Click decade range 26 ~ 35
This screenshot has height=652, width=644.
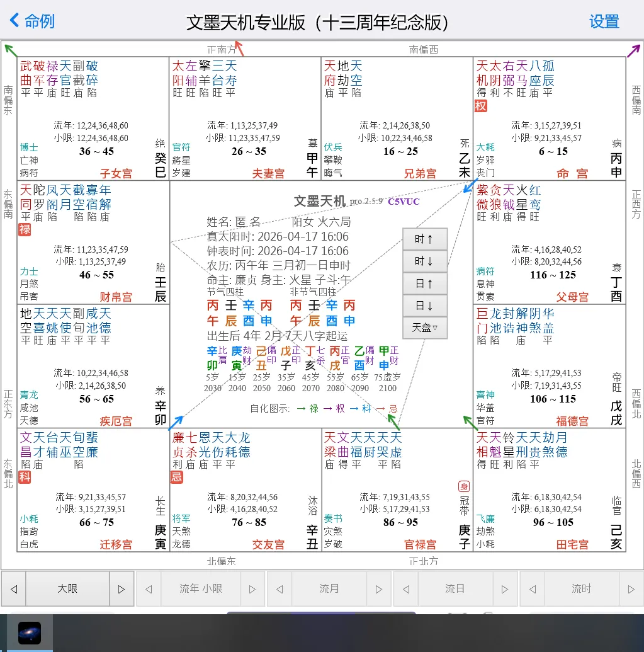[x=249, y=151]
